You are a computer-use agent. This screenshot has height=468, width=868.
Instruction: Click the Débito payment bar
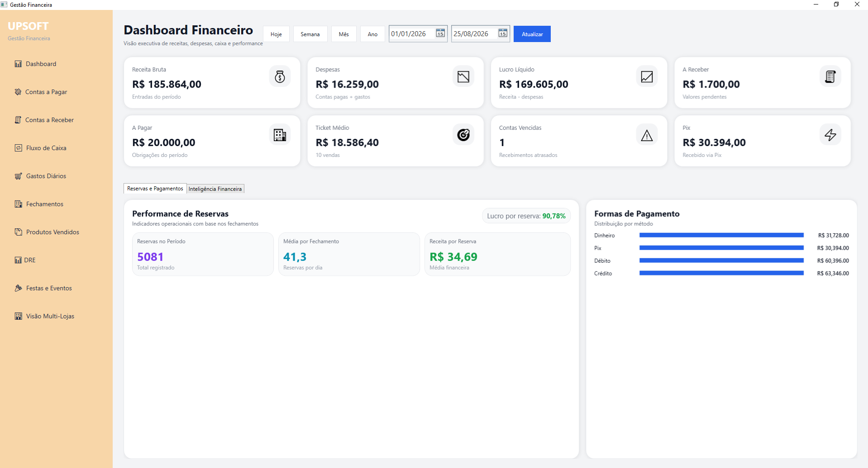pos(721,260)
